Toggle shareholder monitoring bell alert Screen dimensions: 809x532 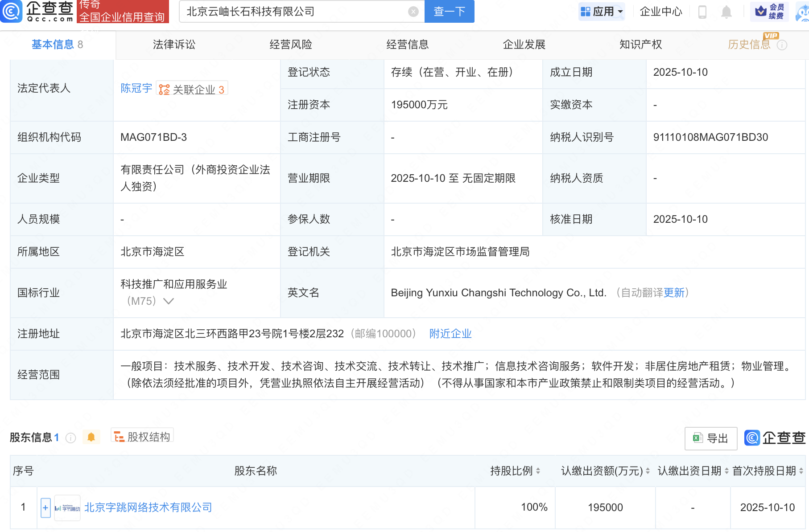[x=91, y=437]
